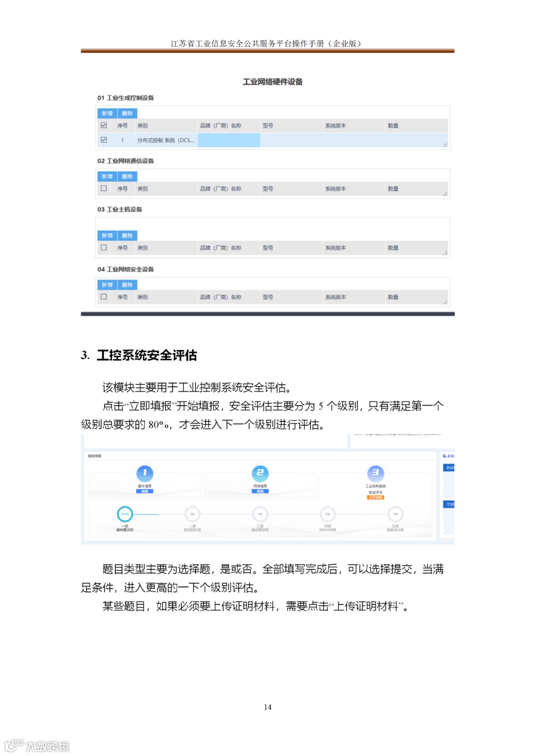Click 0% ring for 四级 综合协同级
Image resolution: width=535 pixels, height=756 pixels.
tap(327, 514)
